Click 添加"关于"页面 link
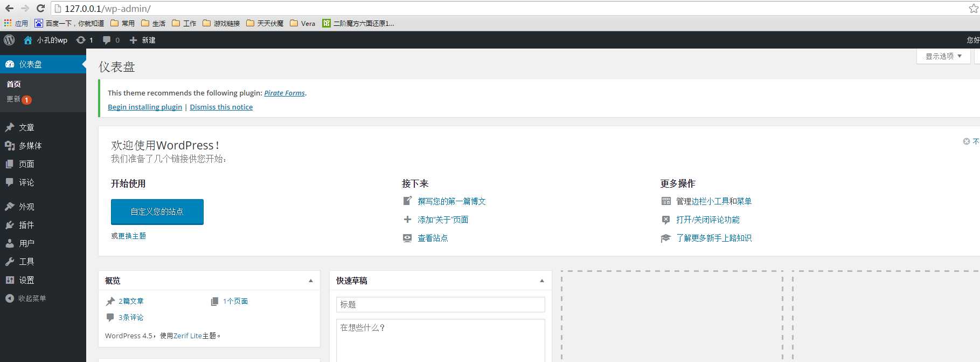 [443, 220]
